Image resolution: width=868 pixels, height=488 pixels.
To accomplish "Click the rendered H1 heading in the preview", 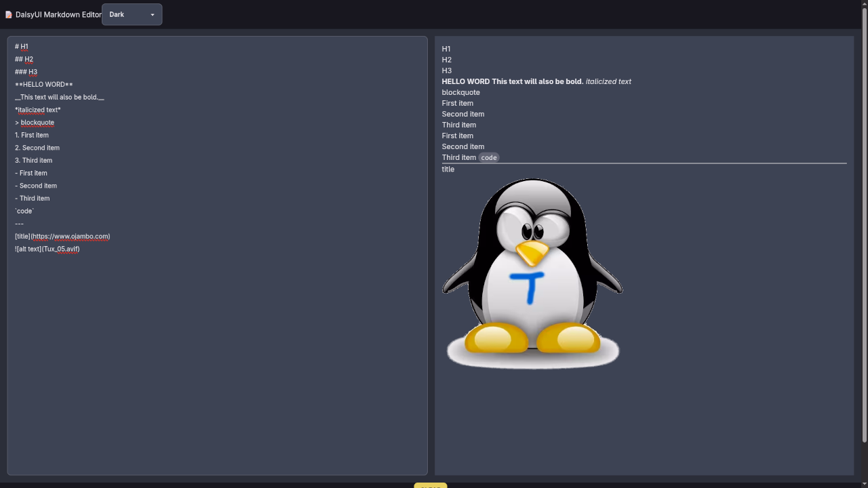I will pyautogui.click(x=446, y=49).
